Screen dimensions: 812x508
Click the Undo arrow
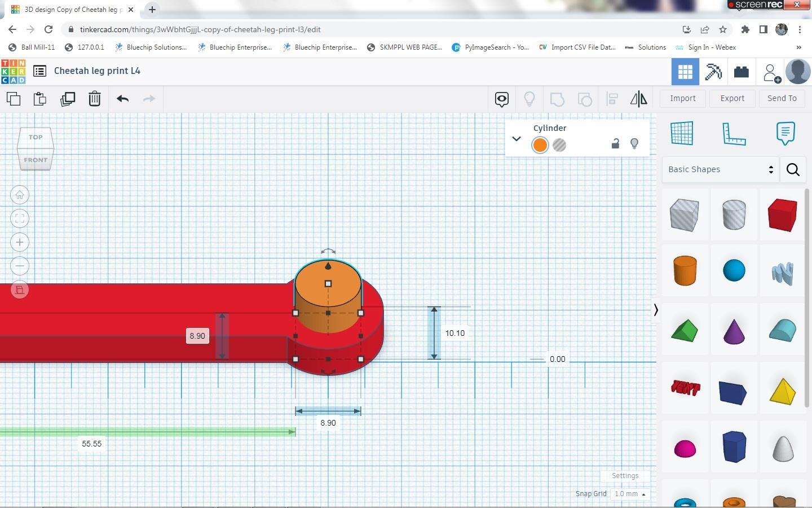[122, 99]
